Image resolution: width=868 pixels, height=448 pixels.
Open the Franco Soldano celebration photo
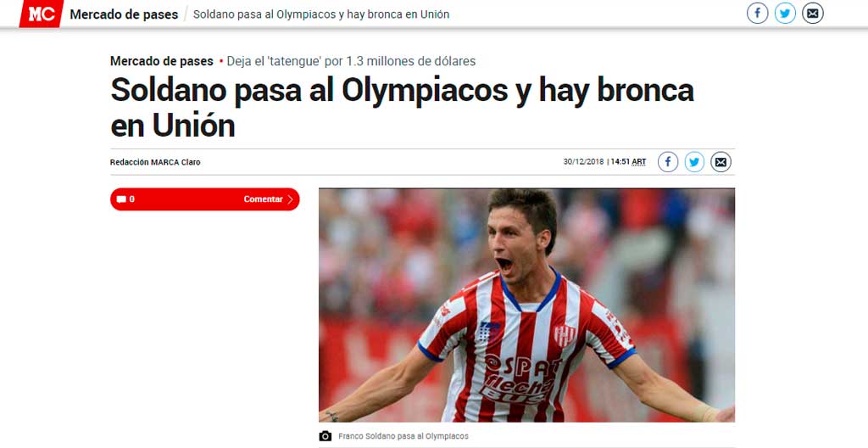click(526, 305)
